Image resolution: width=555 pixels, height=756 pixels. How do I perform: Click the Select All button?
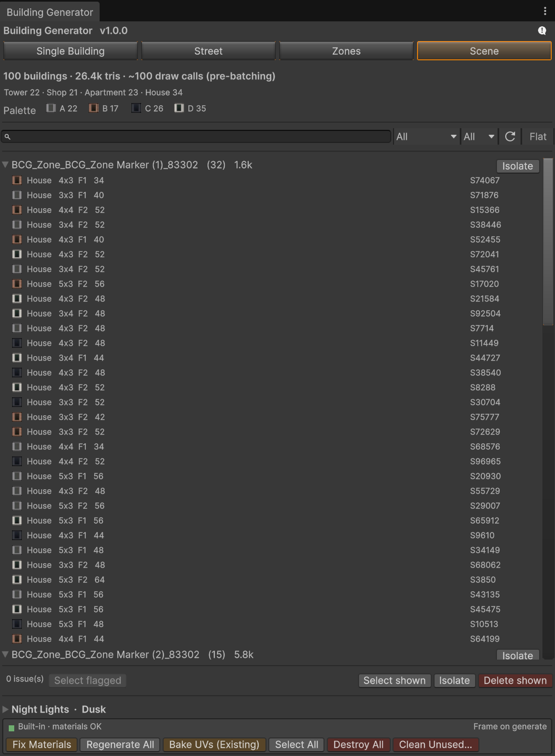coord(297,744)
